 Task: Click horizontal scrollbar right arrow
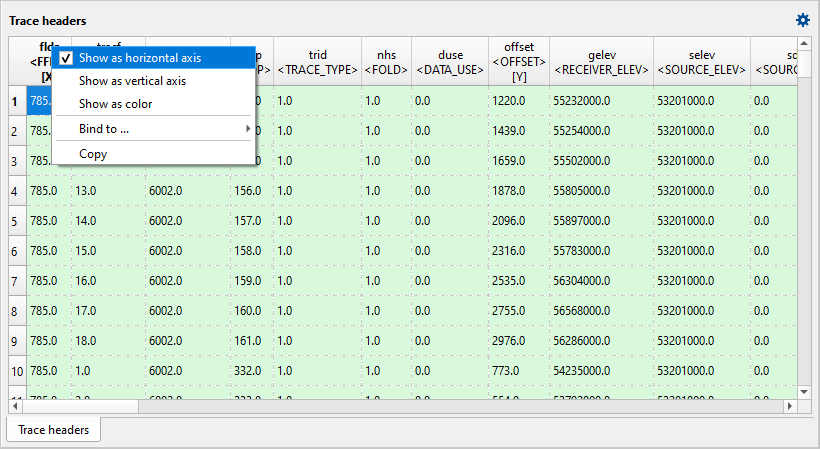coord(789,407)
